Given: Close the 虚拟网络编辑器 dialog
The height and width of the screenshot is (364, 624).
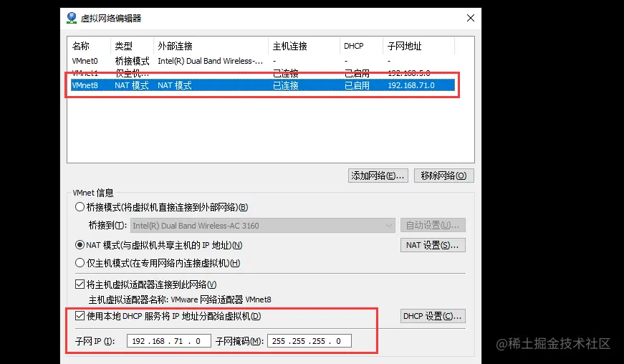Looking at the screenshot, I should [470, 17].
